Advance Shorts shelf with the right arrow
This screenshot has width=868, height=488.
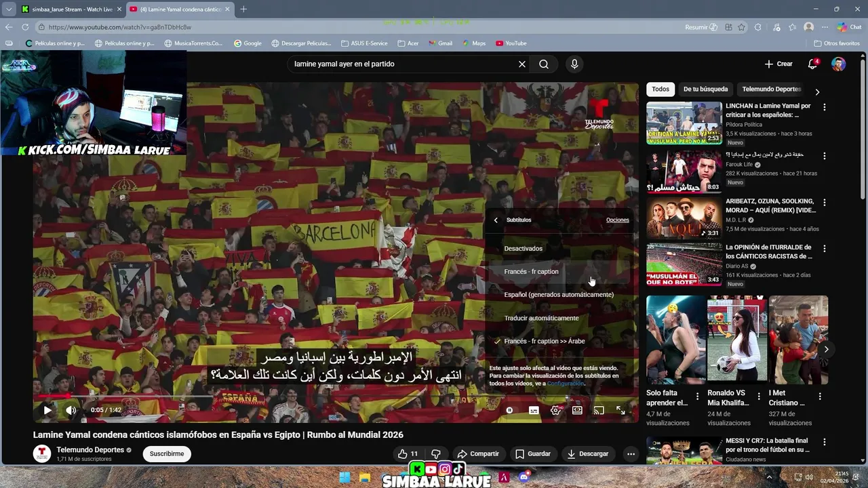pos(826,349)
